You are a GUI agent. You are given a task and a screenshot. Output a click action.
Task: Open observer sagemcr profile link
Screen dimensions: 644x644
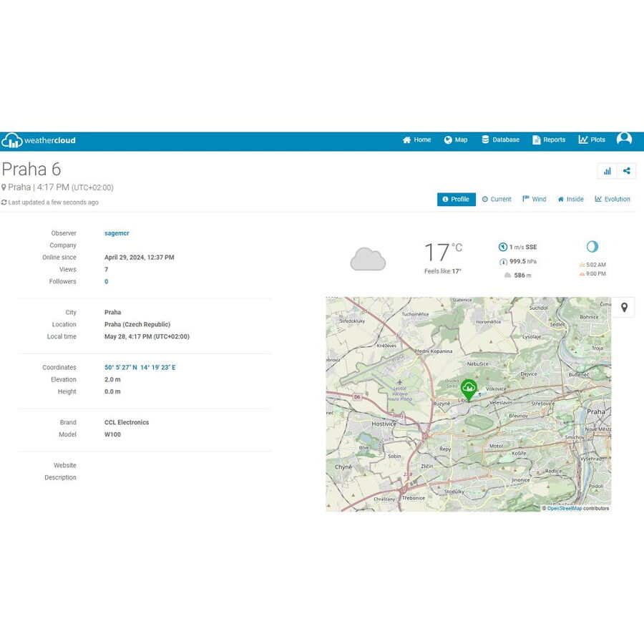click(x=117, y=233)
